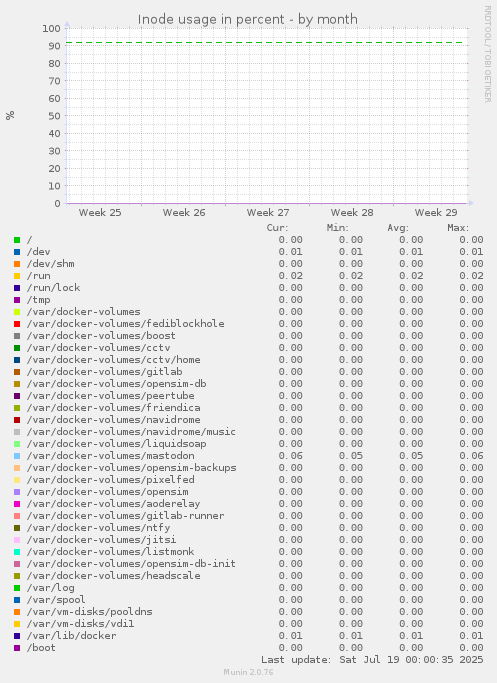The image size is (497, 683).
Task: Click the Cur value 0.06 in mastodon row
Action: (x=291, y=456)
